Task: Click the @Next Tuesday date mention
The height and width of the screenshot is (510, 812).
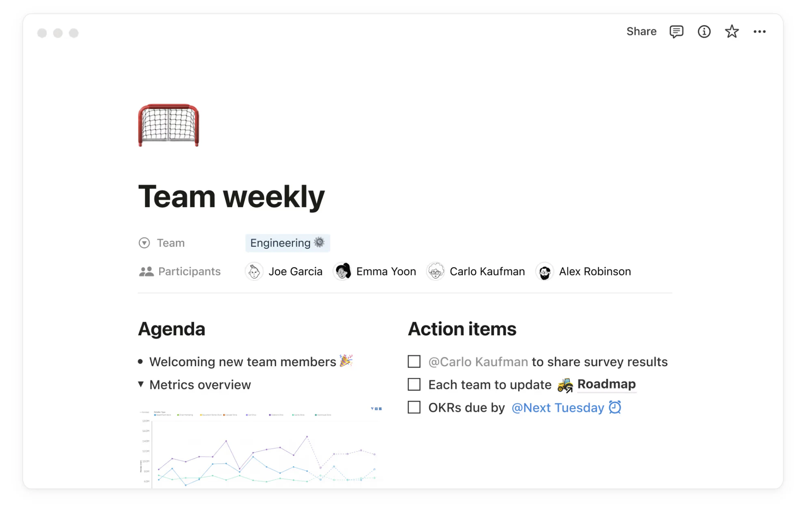Action: click(557, 408)
